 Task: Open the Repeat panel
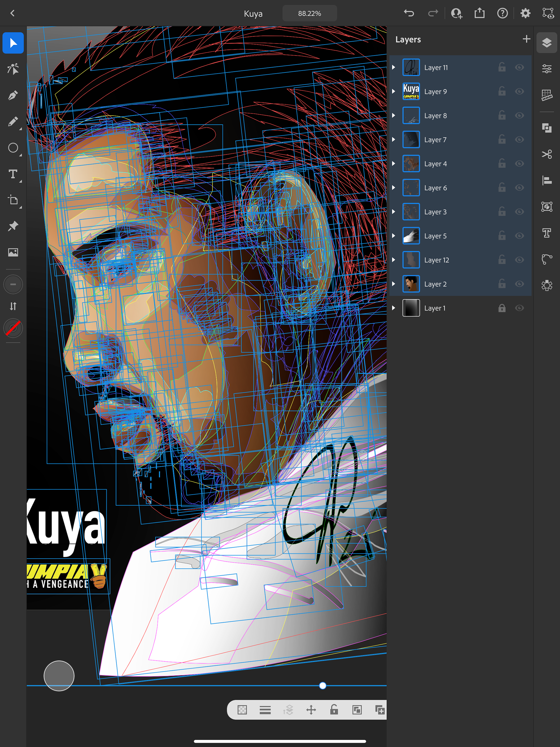coord(547,207)
